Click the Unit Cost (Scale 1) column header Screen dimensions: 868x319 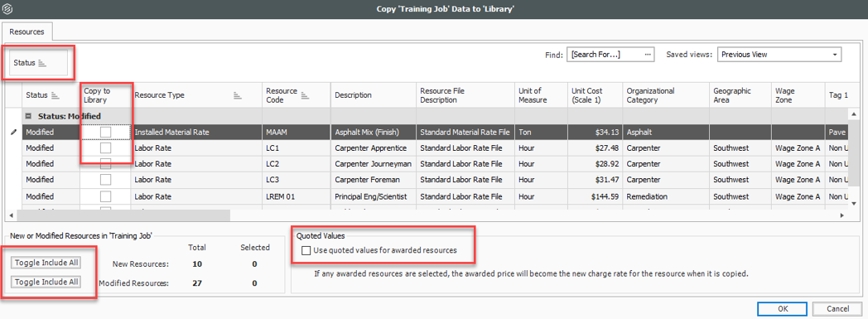(x=595, y=95)
